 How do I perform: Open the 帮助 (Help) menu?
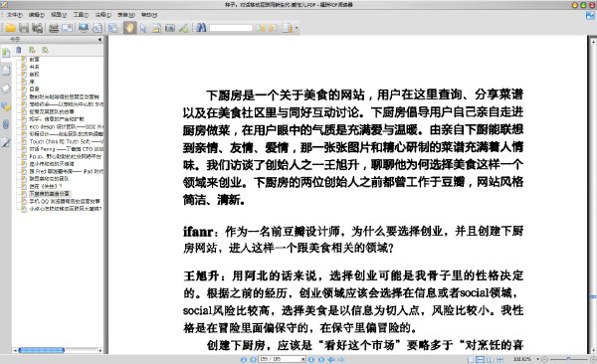pos(149,15)
